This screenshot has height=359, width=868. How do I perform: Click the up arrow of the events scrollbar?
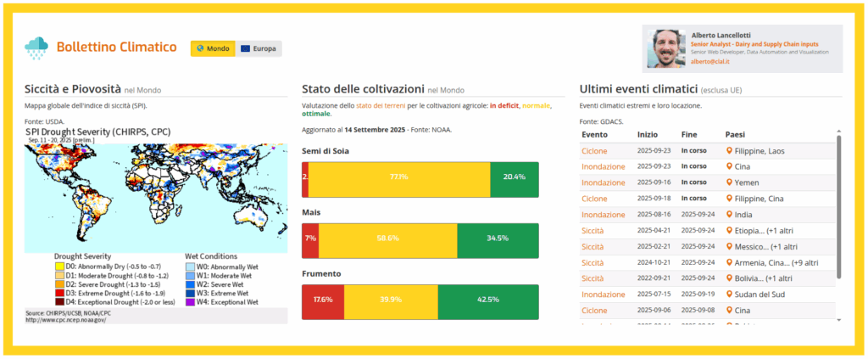(x=839, y=133)
